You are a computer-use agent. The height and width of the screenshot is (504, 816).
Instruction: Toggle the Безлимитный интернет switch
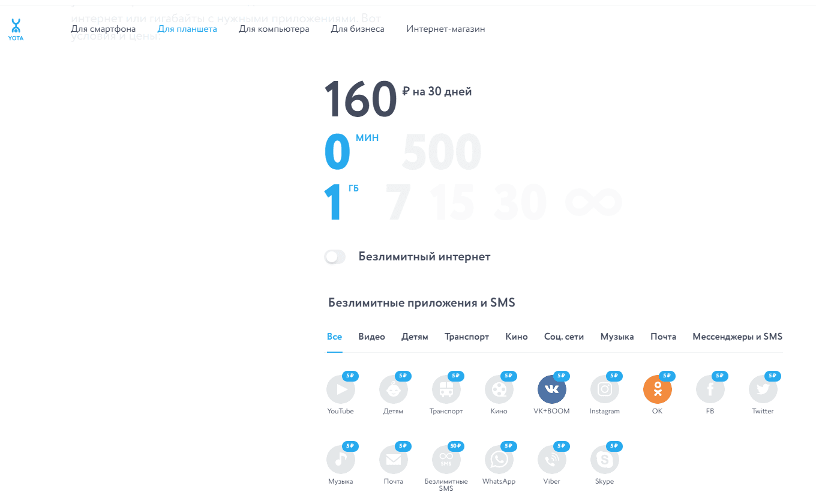[x=335, y=257]
